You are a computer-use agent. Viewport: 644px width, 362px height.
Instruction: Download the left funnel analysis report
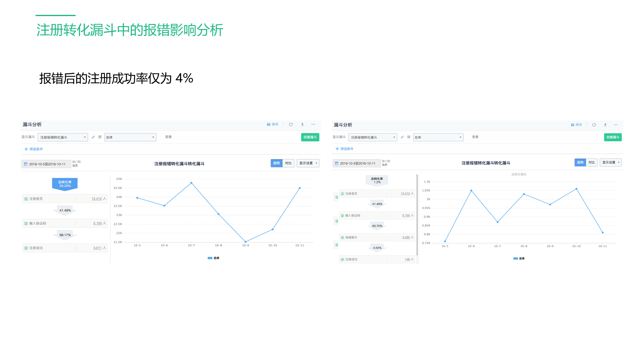tap(302, 124)
